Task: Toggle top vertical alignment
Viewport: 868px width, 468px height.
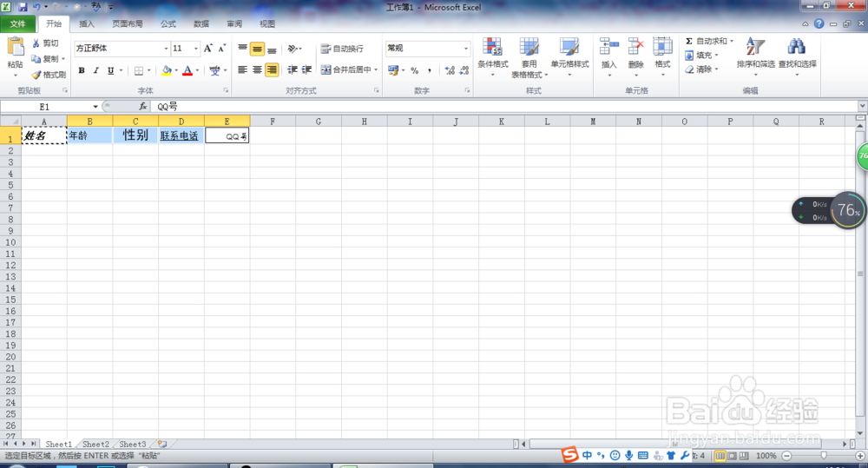Action: pos(242,49)
